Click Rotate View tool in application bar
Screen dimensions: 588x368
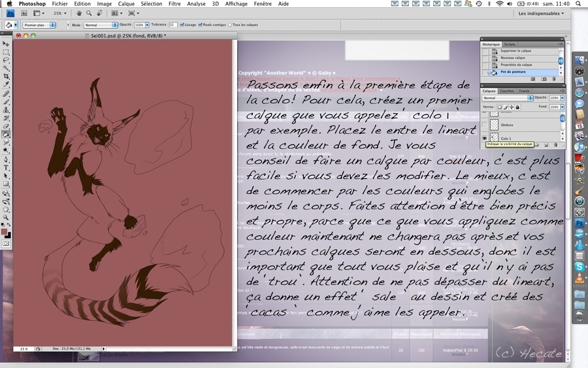pyautogui.click(x=99, y=13)
